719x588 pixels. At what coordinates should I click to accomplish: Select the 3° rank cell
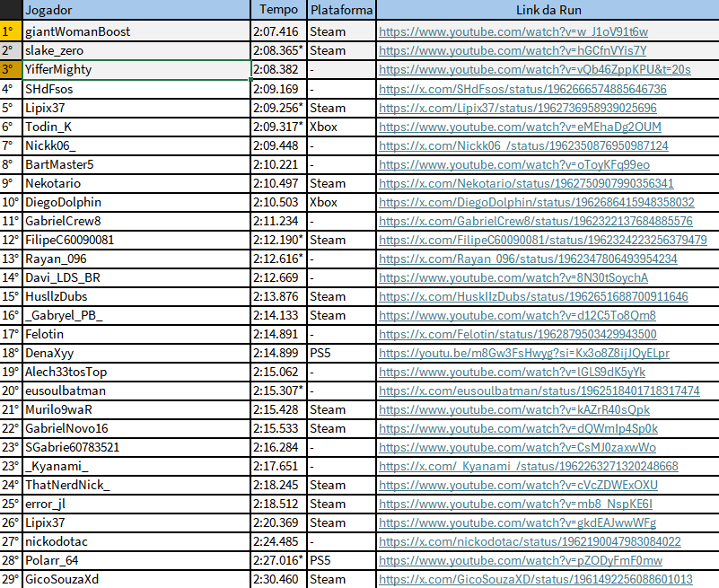tap(11, 69)
